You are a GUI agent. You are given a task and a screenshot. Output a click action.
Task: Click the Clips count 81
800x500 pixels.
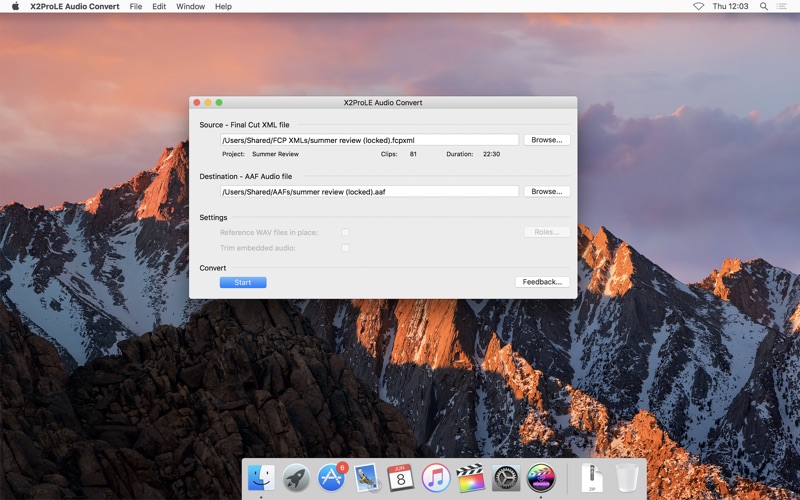click(x=413, y=154)
